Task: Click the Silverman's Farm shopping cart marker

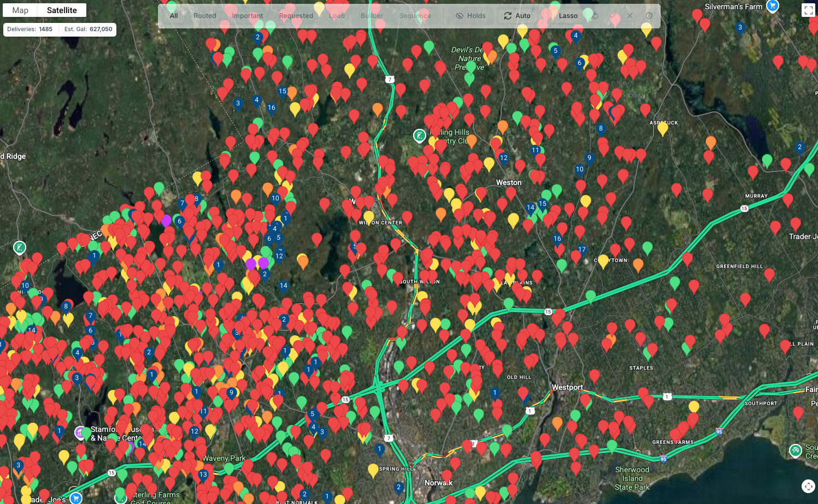Action: (x=772, y=6)
